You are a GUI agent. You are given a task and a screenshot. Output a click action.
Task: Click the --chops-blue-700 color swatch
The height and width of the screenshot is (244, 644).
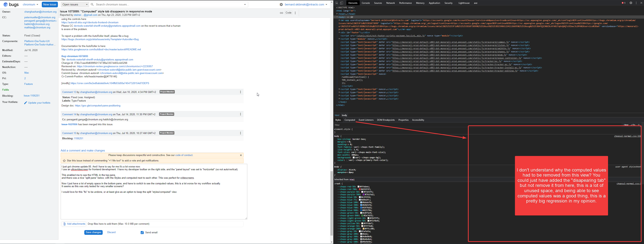pos(361,208)
